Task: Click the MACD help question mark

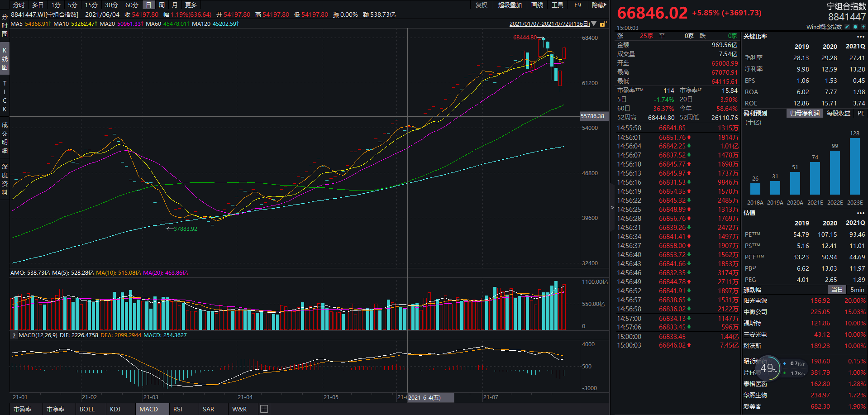Action: point(14,336)
